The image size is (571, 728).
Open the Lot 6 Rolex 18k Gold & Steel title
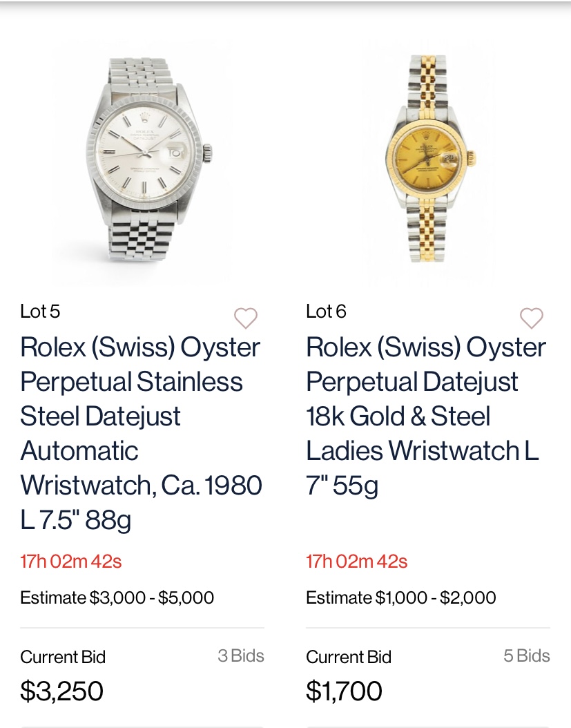click(x=426, y=416)
